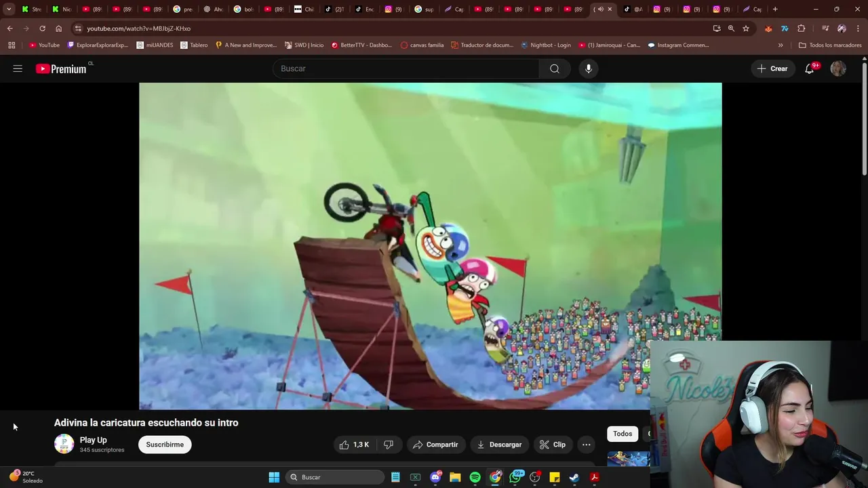This screenshot has width=868, height=488.
Task: Open Instagram Commen... bookmark
Action: [x=678, y=45]
